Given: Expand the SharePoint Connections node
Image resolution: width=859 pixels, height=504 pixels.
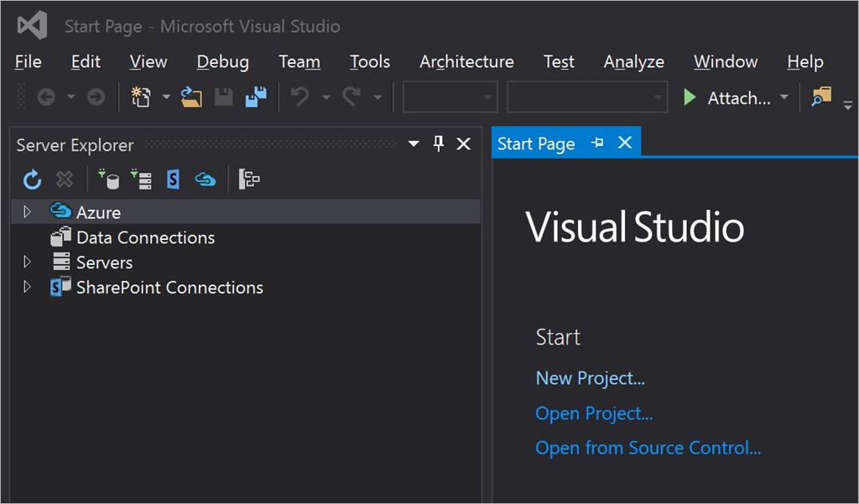Looking at the screenshot, I should click(27, 288).
